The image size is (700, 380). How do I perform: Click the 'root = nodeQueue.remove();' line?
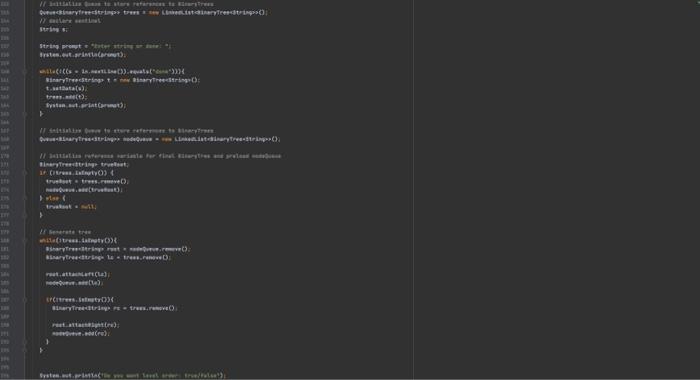(118, 249)
